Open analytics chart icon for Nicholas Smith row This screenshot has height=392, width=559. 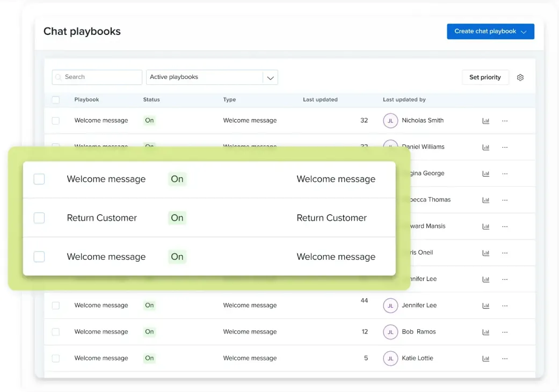coord(486,121)
